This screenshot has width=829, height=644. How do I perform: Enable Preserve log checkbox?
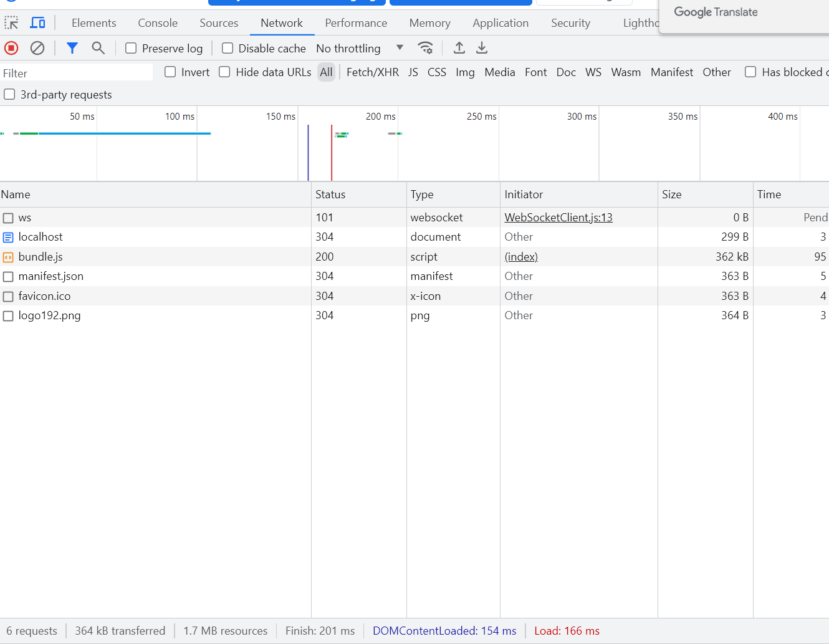click(131, 48)
